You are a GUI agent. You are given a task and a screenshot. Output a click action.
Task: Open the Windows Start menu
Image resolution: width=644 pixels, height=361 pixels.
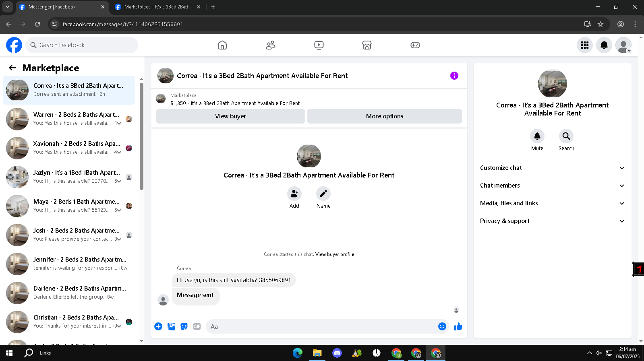pos(9,353)
